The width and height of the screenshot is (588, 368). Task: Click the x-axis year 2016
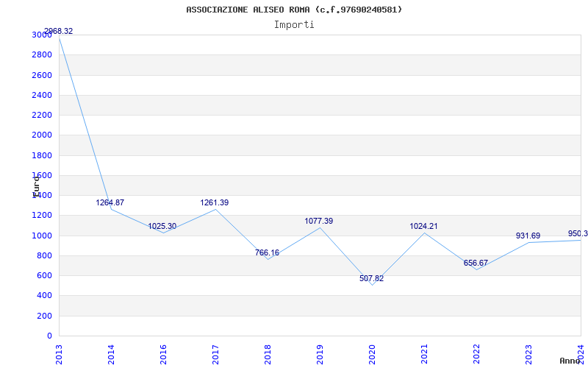pyautogui.click(x=162, y=354)
